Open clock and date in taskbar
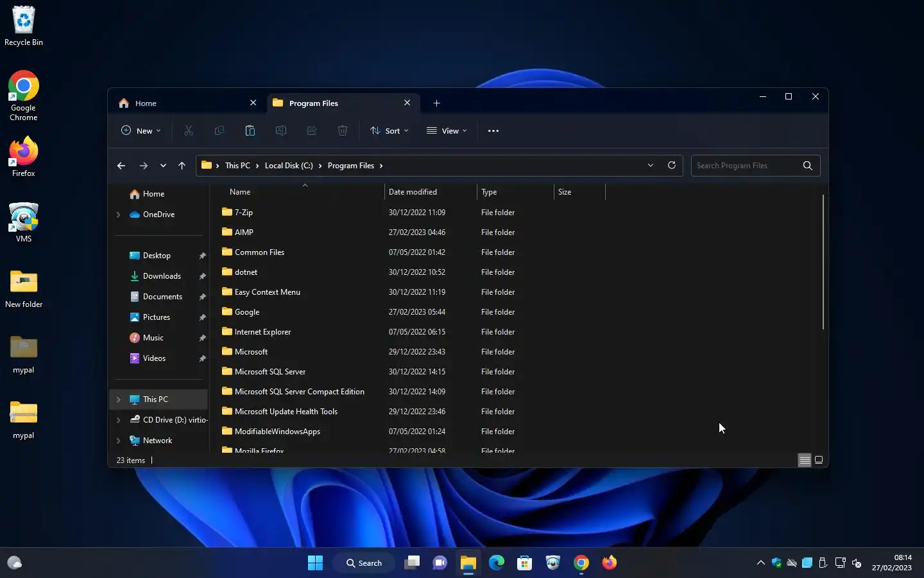This screenshot has height=578, width=924. click(892, 563)
